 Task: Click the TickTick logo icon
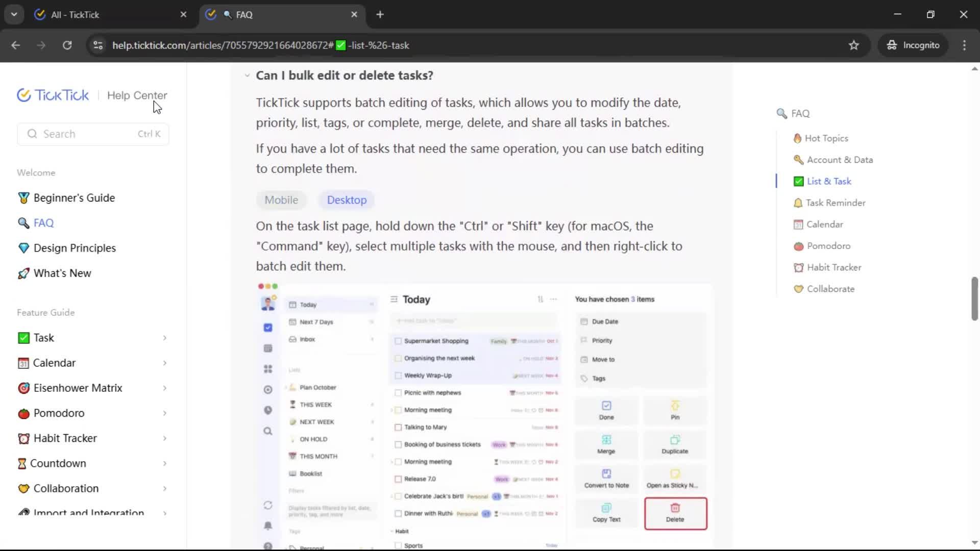[24, 95]
